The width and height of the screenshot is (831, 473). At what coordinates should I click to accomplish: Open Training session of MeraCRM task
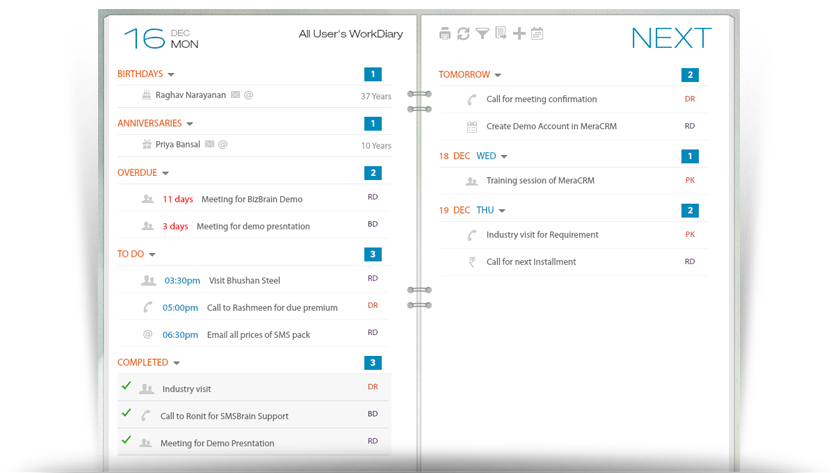point(541,180)
